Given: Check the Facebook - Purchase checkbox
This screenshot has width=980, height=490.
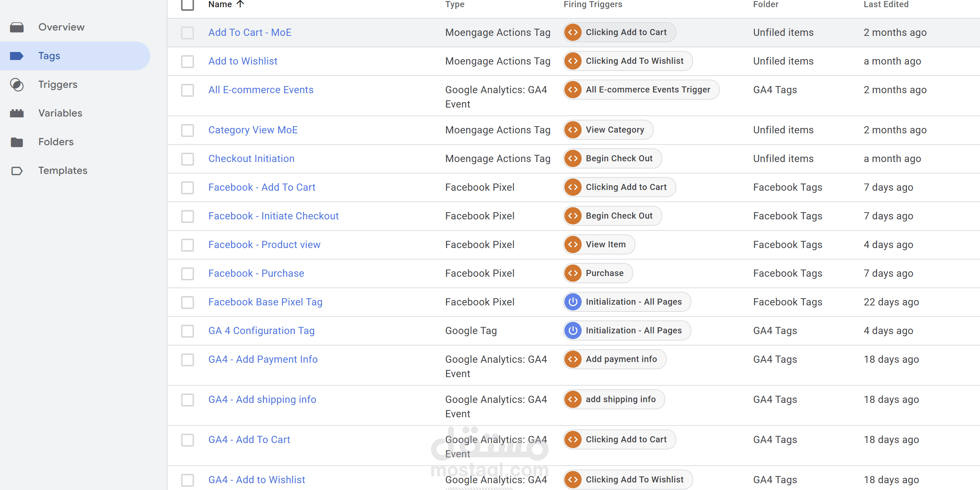Looking at the screenshot, I should coord(187,273).
